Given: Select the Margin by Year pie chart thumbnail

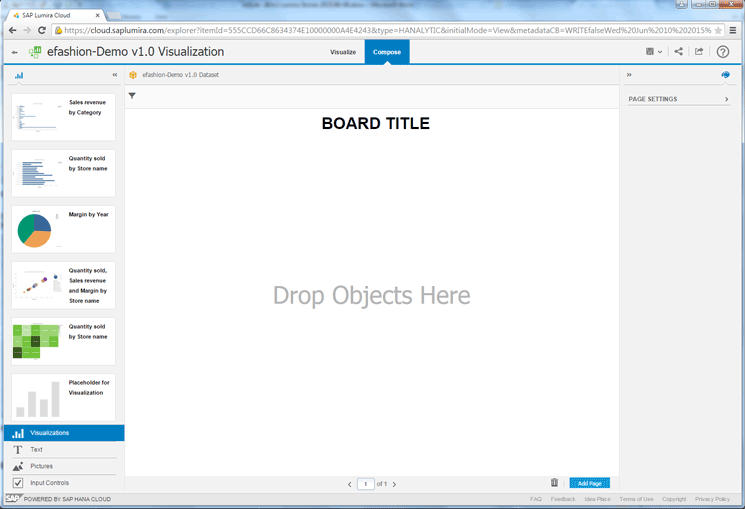Looking at the screenshot, I should coord(63,229).
